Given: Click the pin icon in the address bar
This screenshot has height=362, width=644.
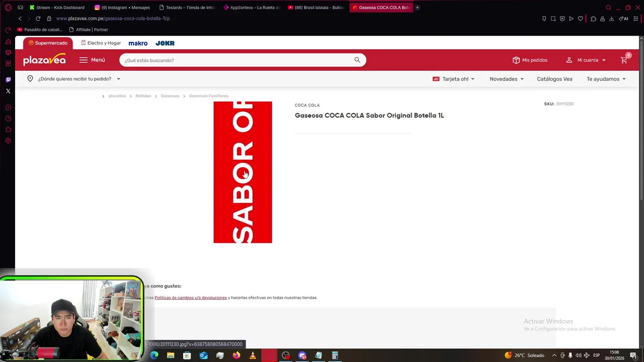Looking at the screenshot, I should click(544, 19).
